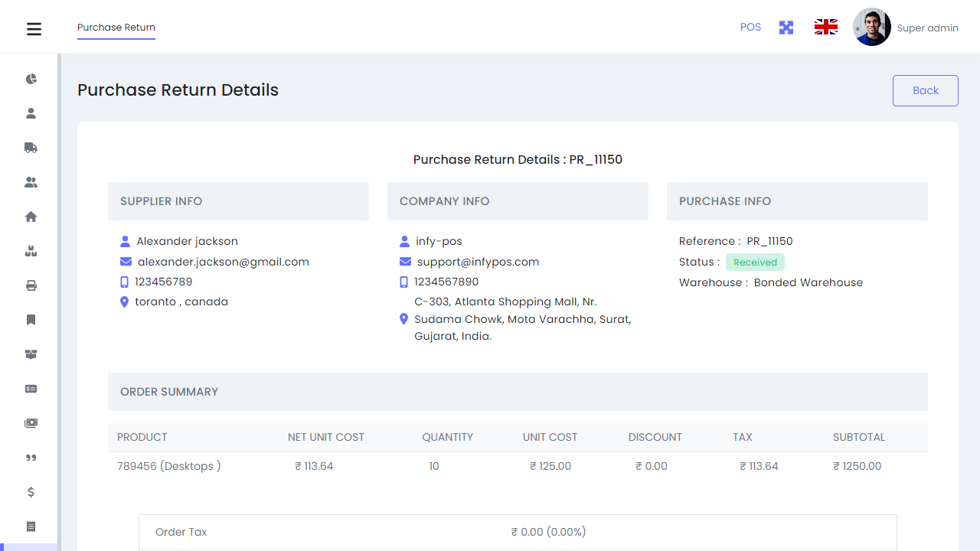Open quotations via the quote marks icon

(31, 458)
